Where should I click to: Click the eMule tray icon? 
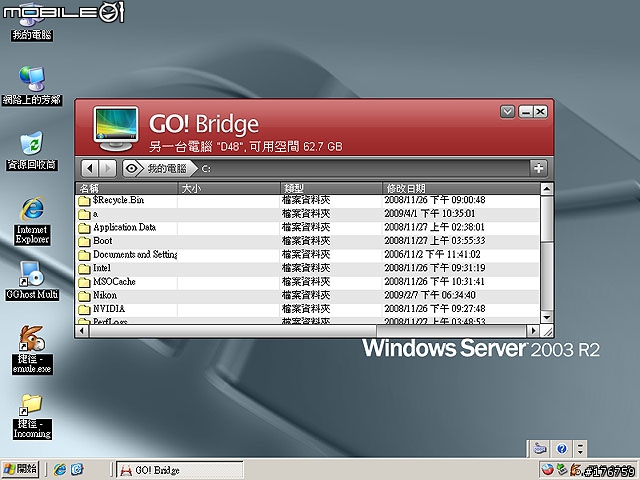[x=576, y=470]
